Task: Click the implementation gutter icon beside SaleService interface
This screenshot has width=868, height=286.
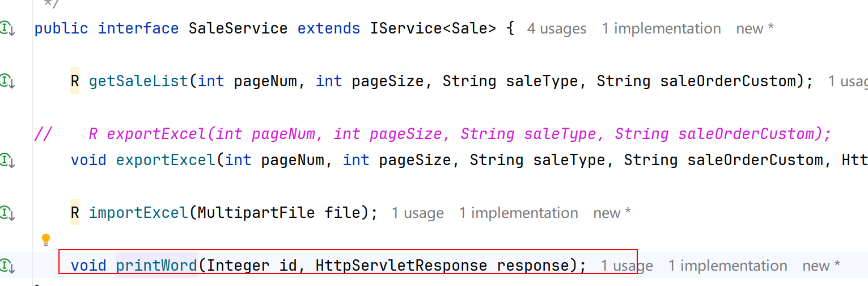Action: (7, 28)
